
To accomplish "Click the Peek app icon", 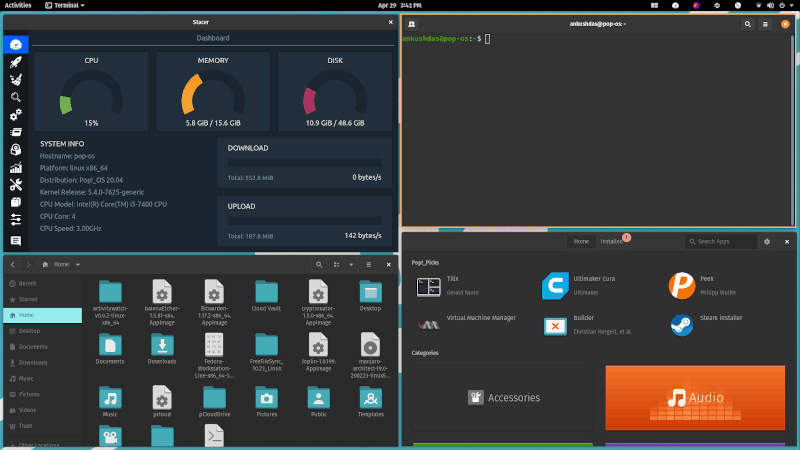I will (682, 287).
